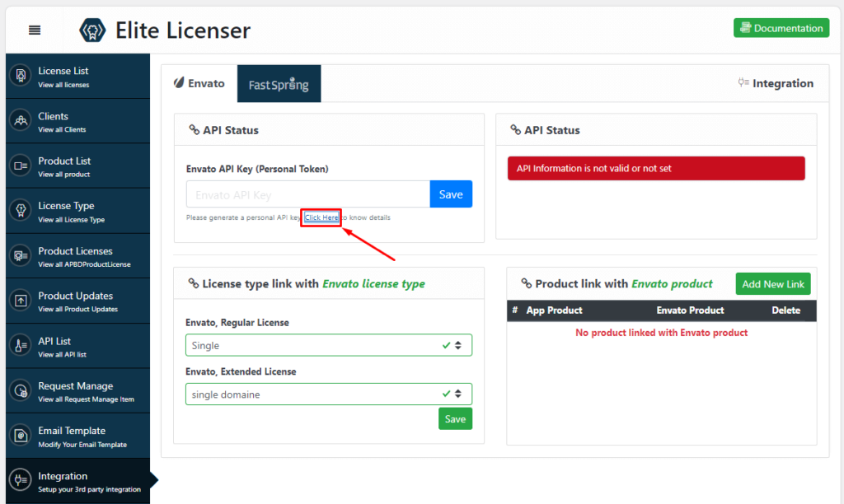
Task: Click the 'Envato, Regular License' label
Action: pos(237,323)
